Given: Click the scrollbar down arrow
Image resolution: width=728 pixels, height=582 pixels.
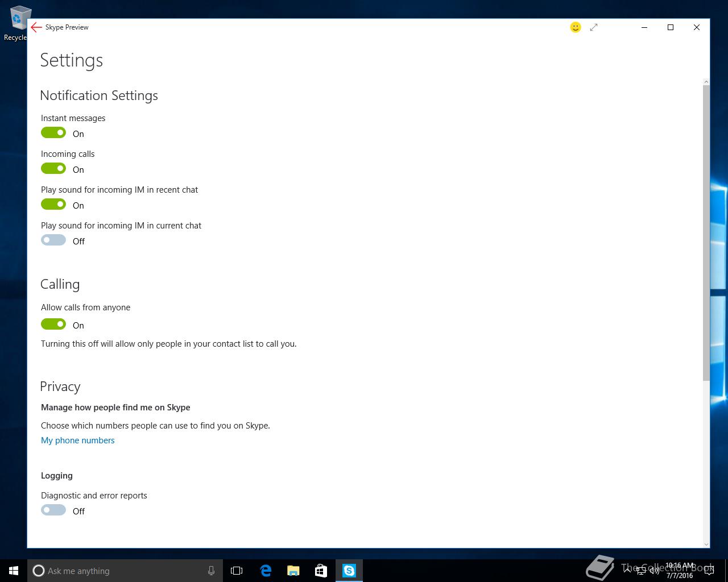Looking at the screenshot, I should 706,544.
